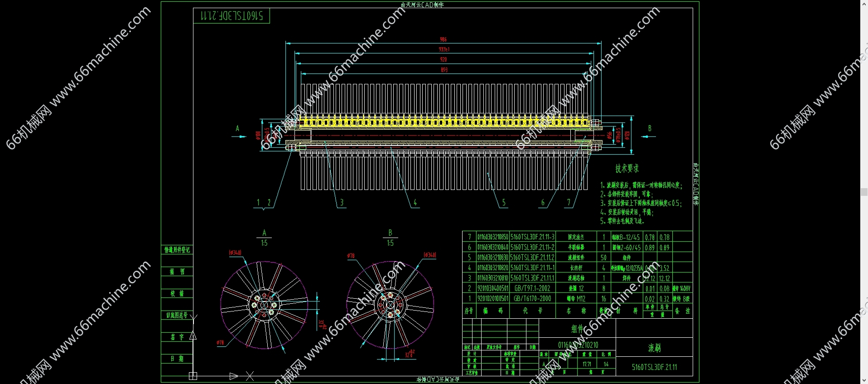Viewport: 868px width, 384px height.
Task: Click part code 01160303210840
Action: [493, 248]
